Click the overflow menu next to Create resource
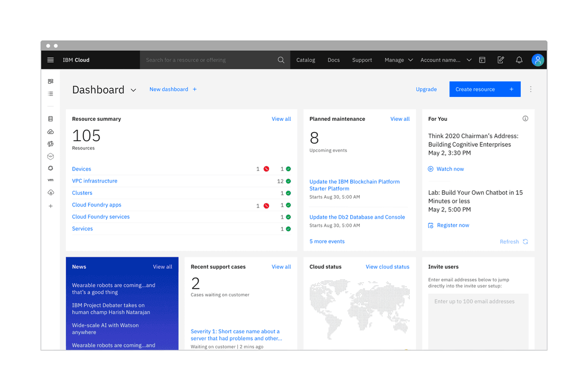Viewport: 588px width, 391px height. coord(530,89)
